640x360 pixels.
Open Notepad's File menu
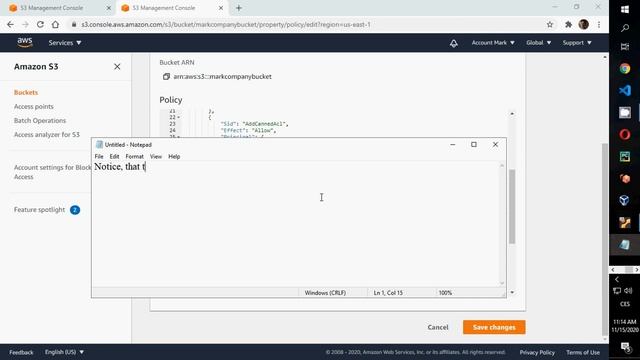point(99,156)
